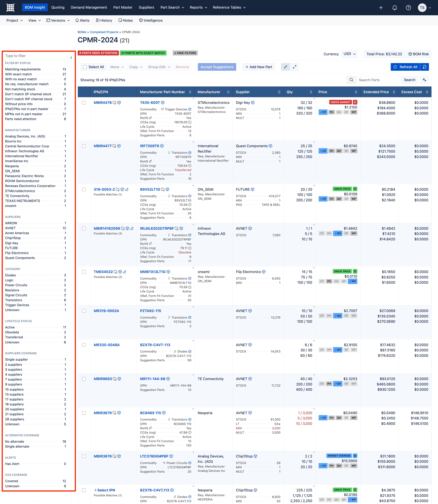Click the 8 Parts Need Attention badge
Screen dimensions: 438x504
click(x=98, y=53)
